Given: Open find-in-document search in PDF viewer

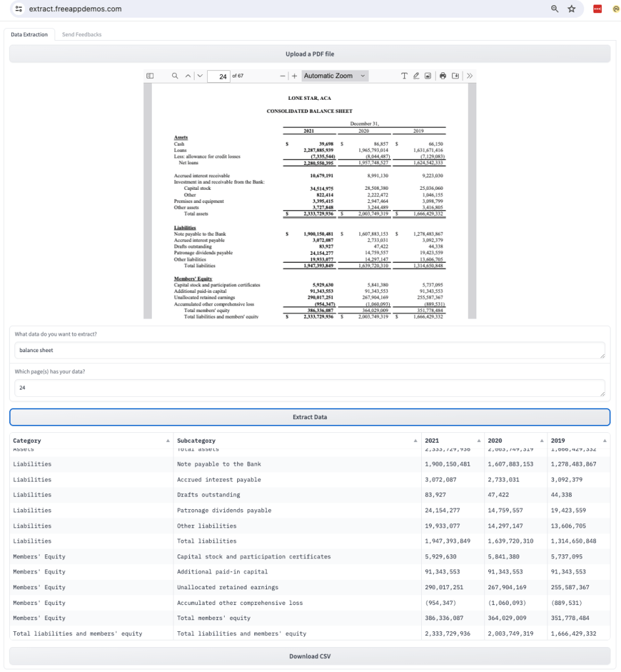Looking at the screenshot, I should click(175, 76).
